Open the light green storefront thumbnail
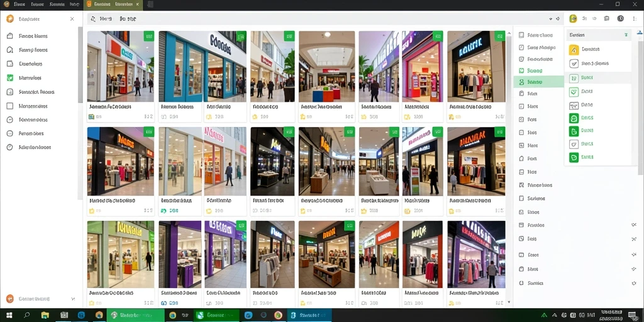The height and width of the screenshot is (322, 644). point(120,254)
